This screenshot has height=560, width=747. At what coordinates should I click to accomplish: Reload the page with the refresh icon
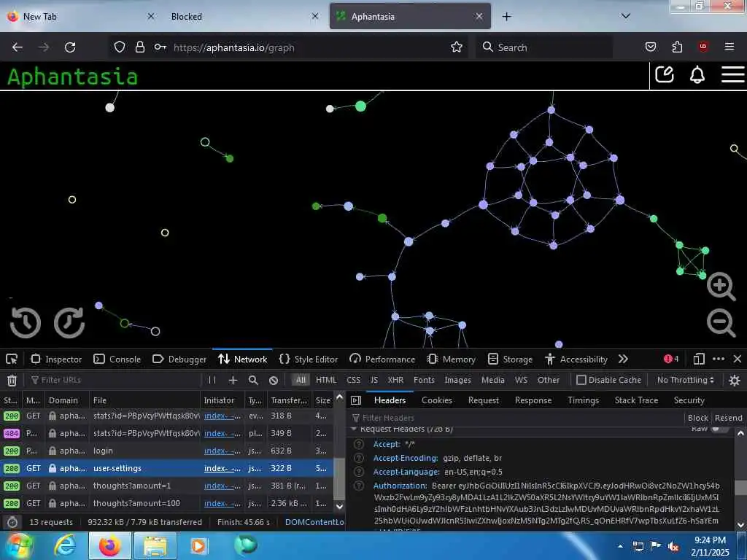point(70,47)
